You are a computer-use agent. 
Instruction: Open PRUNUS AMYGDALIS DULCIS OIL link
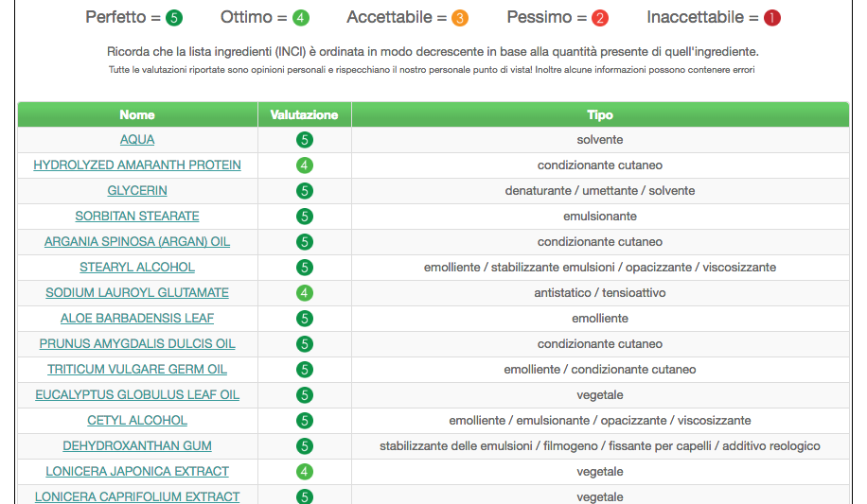point(137,344)
